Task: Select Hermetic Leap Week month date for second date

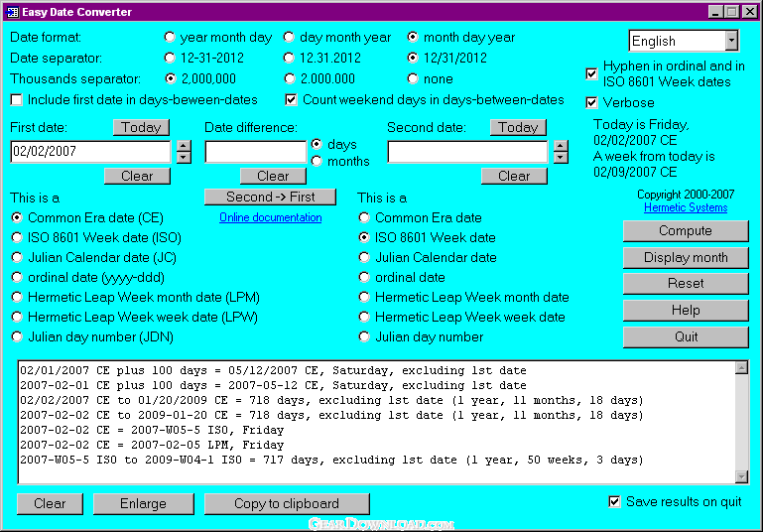Action: (364, 298)
